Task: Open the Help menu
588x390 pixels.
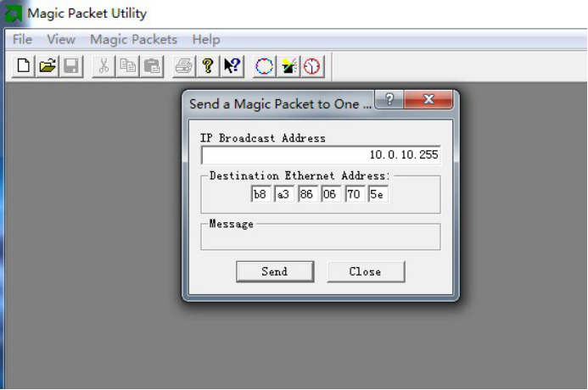Action: click(x=206, y=39)
